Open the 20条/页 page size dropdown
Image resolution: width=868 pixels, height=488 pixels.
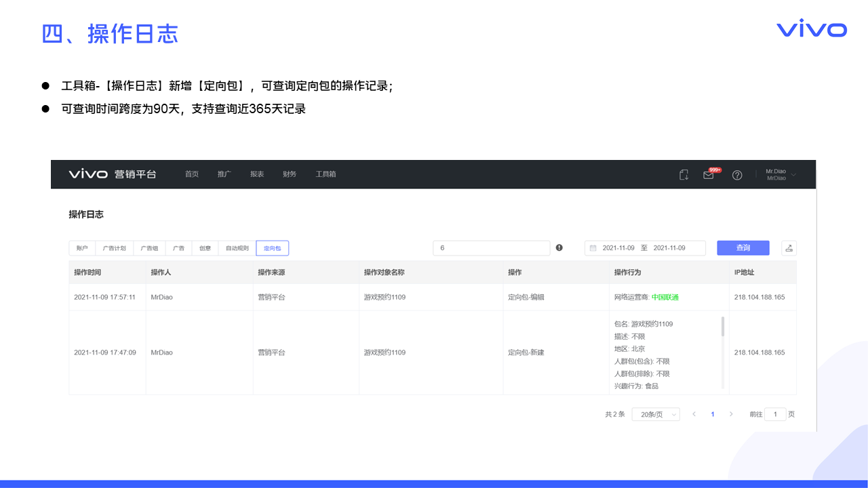[655, 414]
